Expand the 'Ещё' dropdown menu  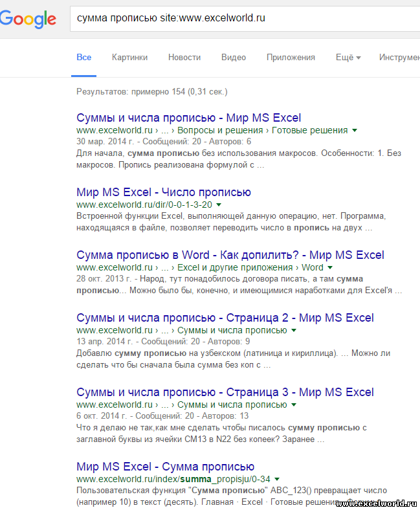[348, 57]
